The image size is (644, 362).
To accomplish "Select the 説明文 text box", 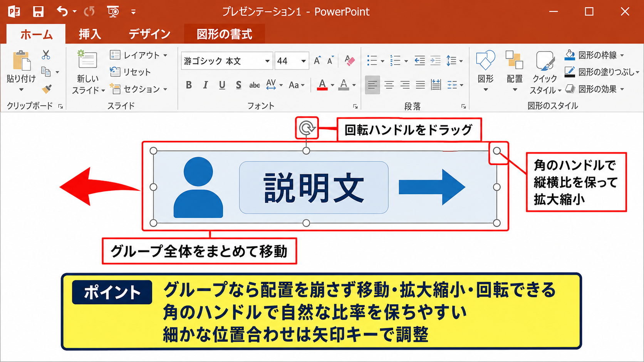I will (x=314, y=187).
